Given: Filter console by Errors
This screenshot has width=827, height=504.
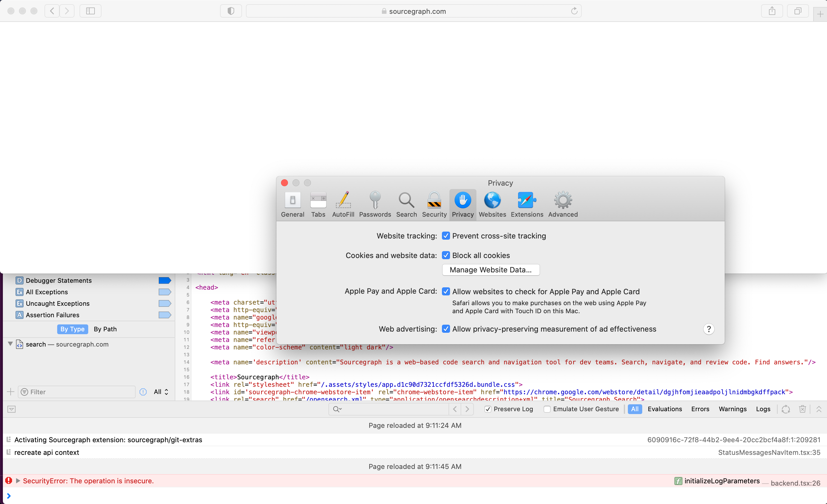Looking at the screenshot, I should pyautogui.click(x=700, y=409).
